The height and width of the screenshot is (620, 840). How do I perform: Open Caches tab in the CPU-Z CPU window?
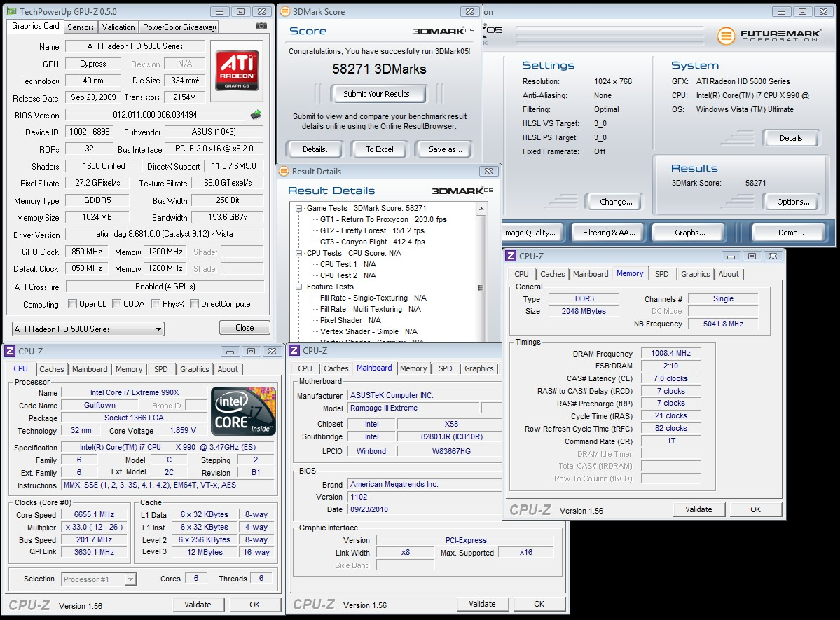click(51, 369)
